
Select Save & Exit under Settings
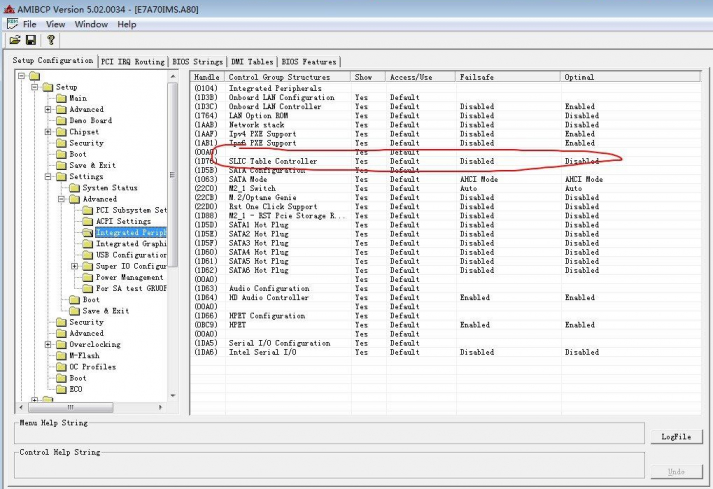105,311
